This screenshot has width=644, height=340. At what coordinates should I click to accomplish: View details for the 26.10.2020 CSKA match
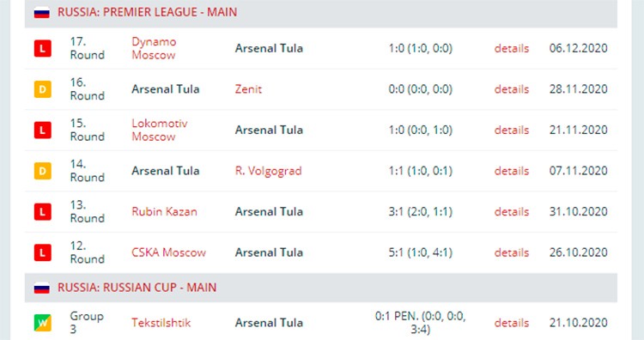click(512, 252)
